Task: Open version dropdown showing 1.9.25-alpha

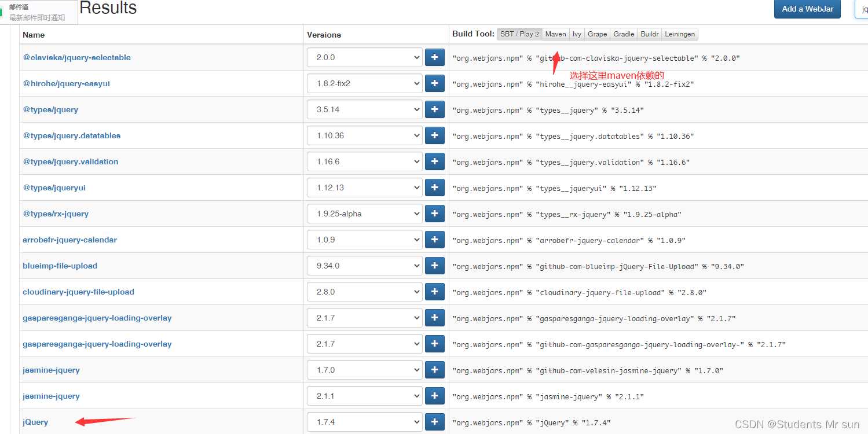Action: pos(365,214)
